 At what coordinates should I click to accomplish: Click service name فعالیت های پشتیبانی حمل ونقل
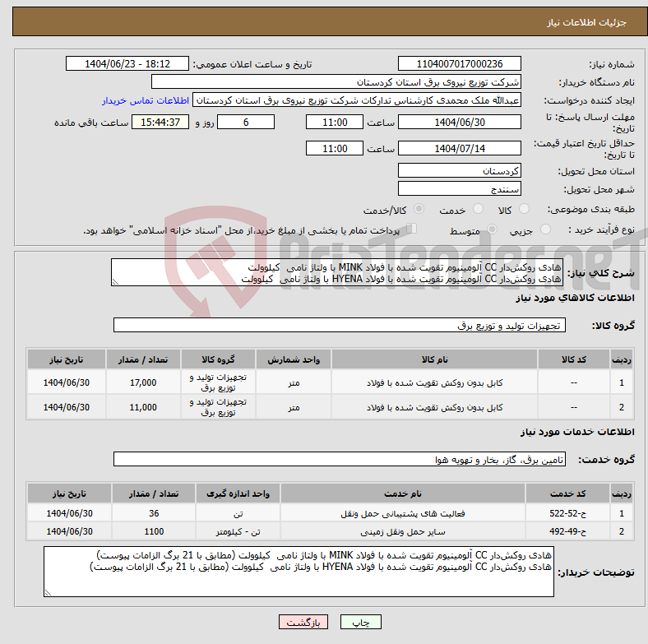click(402, 513)
